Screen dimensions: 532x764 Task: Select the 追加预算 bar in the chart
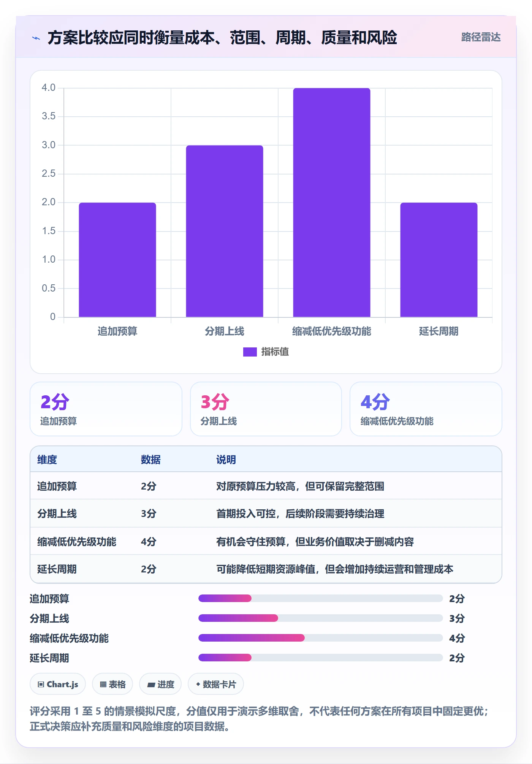(117, 260)
